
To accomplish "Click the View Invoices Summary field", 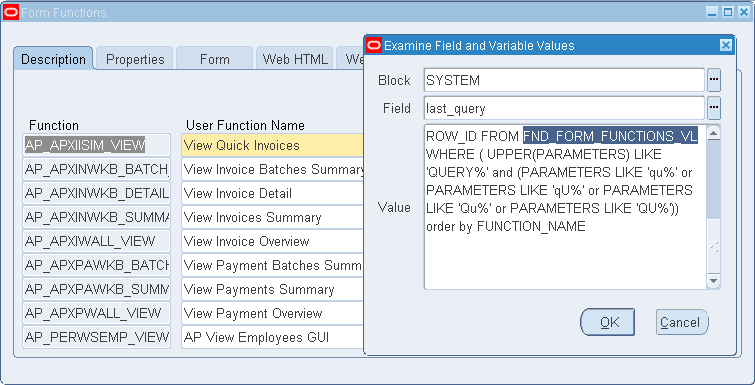I will (273, 217).
